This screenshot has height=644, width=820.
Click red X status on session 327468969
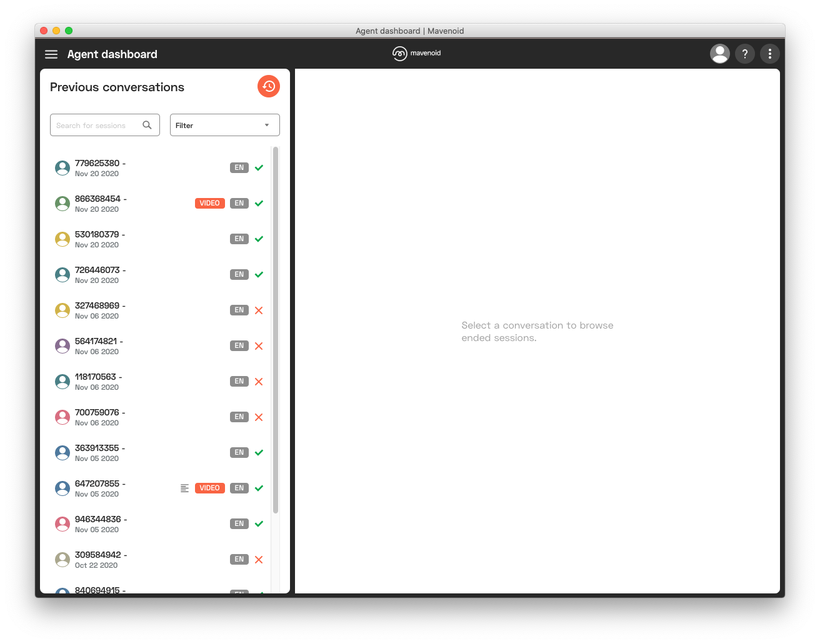tap(259, 310)
